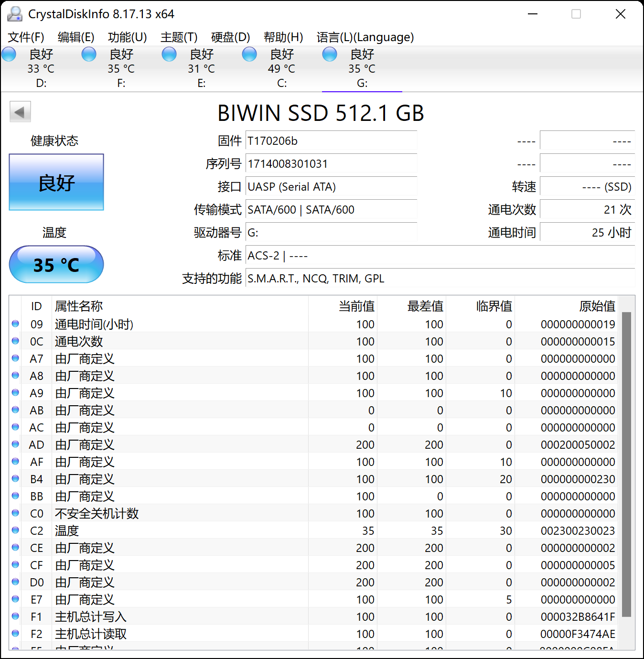Viewport: 644px width, 659px height.
Task: Click the standard field ACS-2
Action: point(440,256)
